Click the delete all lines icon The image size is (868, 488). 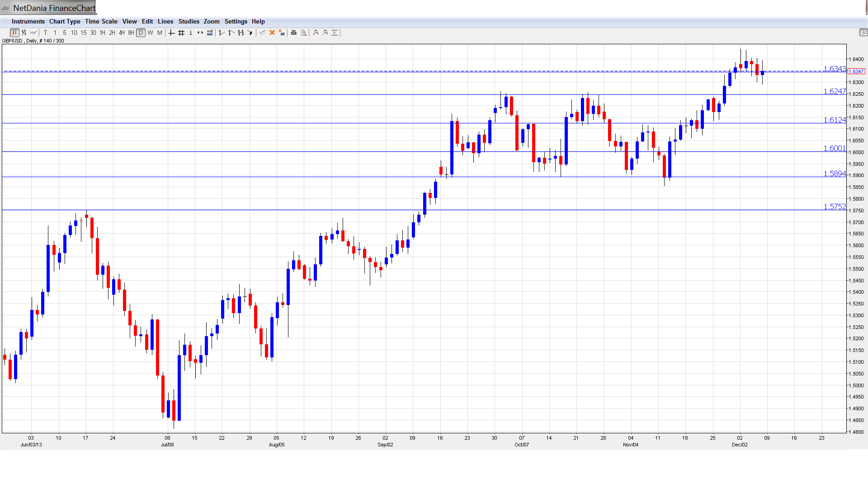point(282,33)
